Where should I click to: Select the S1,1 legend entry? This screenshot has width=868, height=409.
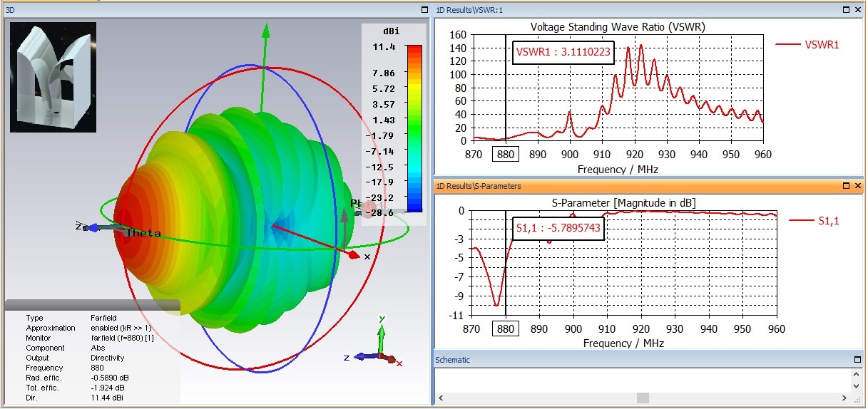pos(815,221)
